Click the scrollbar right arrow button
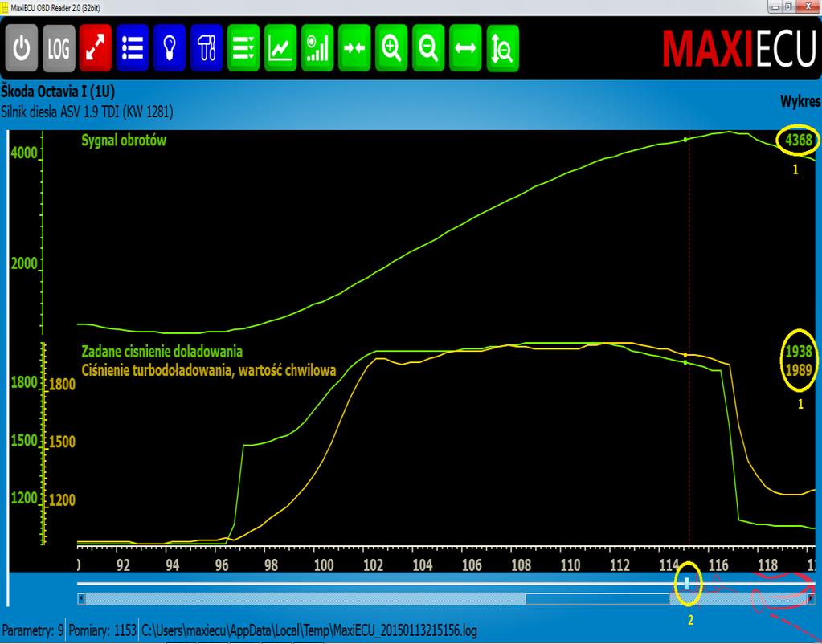The height and width of the screenshot is (644, 822). pyautogui.click(x=811, y=599)
